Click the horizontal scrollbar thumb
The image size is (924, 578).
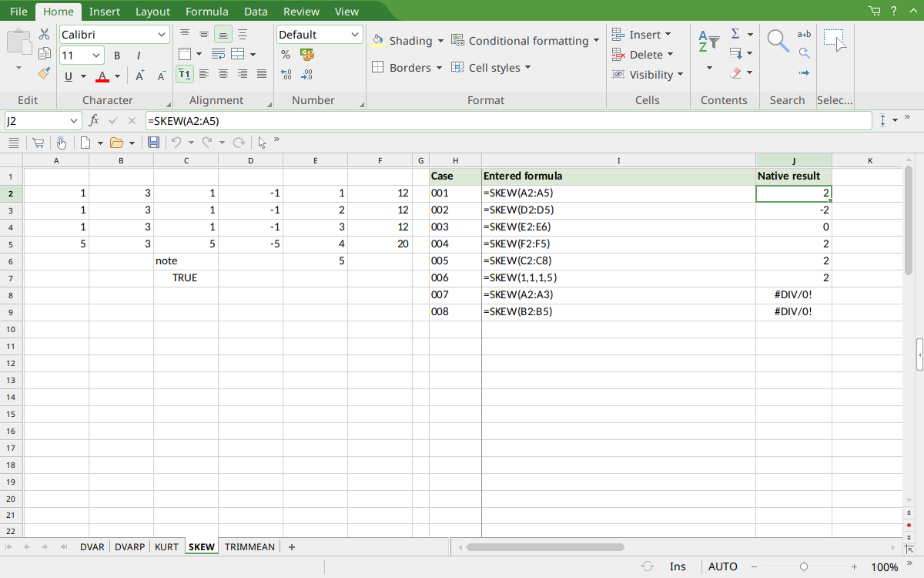tap(545, 547)
